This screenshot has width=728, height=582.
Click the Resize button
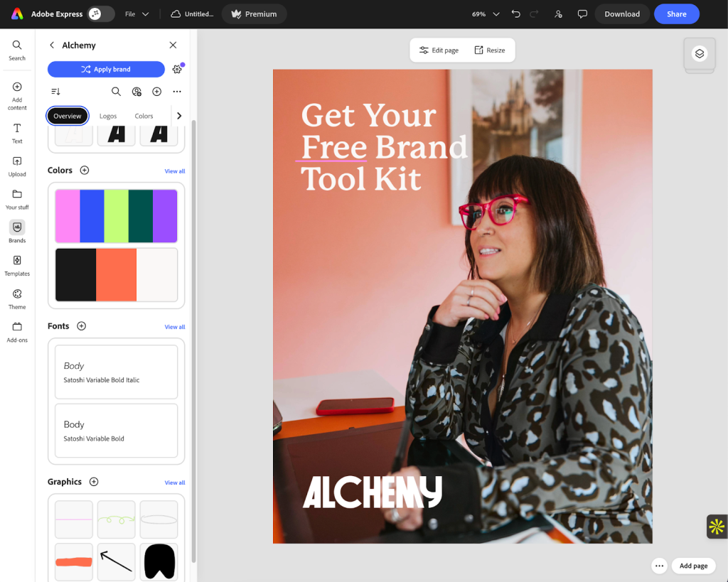(490, 50)
